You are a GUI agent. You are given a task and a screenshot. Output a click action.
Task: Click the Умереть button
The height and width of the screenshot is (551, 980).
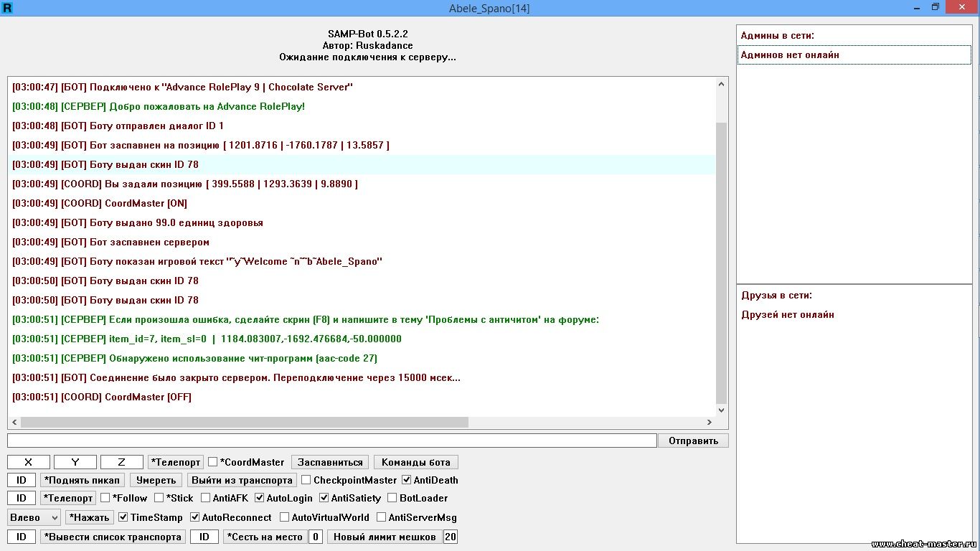coord(156,480)
